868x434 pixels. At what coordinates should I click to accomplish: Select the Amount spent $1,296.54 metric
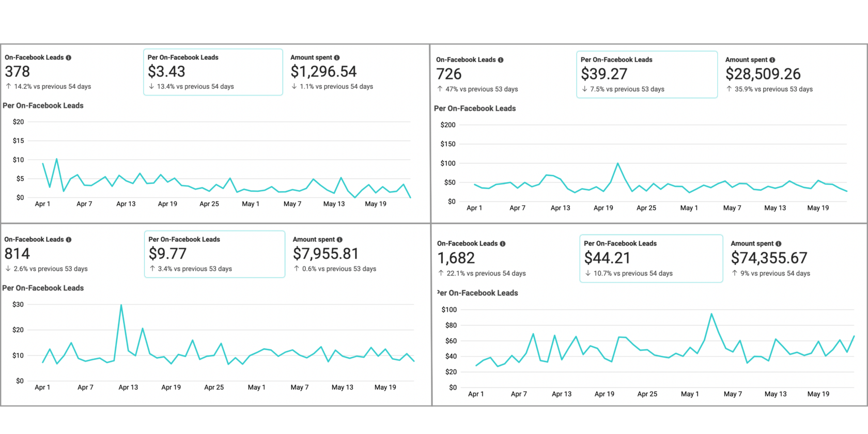pyautogui.click(x=332, y=72)
